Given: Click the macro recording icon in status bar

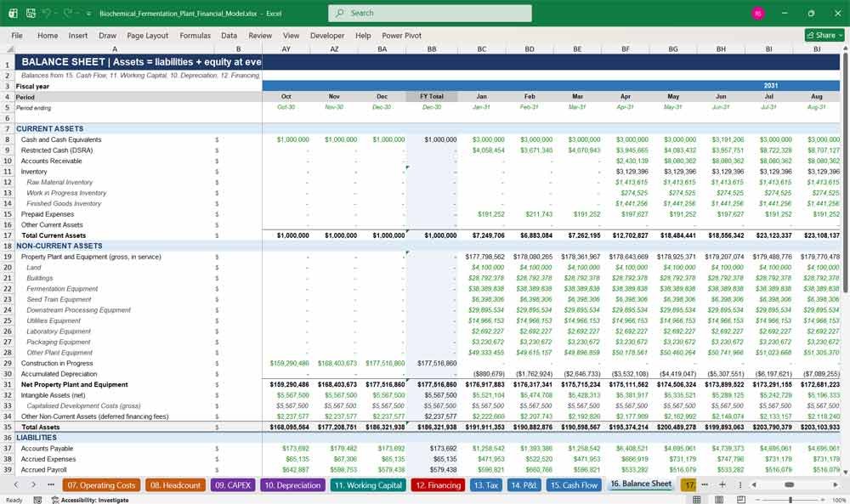Looking at the screenshot, I should coord(37,500).
